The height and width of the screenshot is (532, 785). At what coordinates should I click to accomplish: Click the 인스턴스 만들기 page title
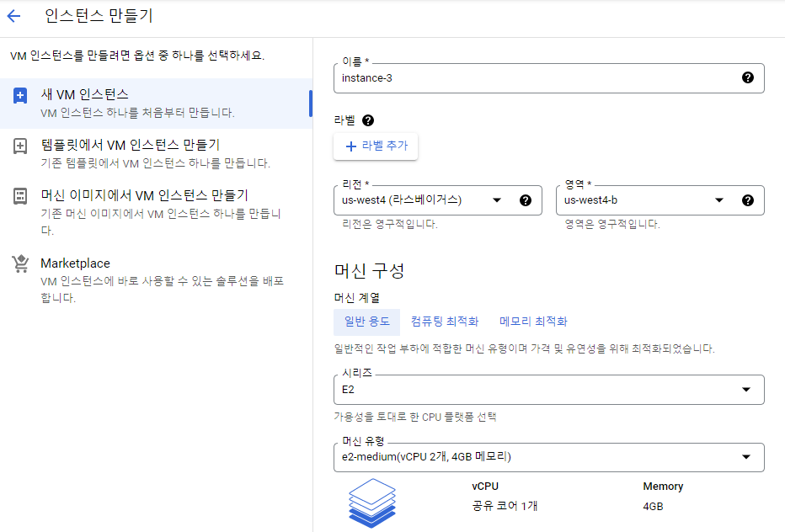coord(99,16)
